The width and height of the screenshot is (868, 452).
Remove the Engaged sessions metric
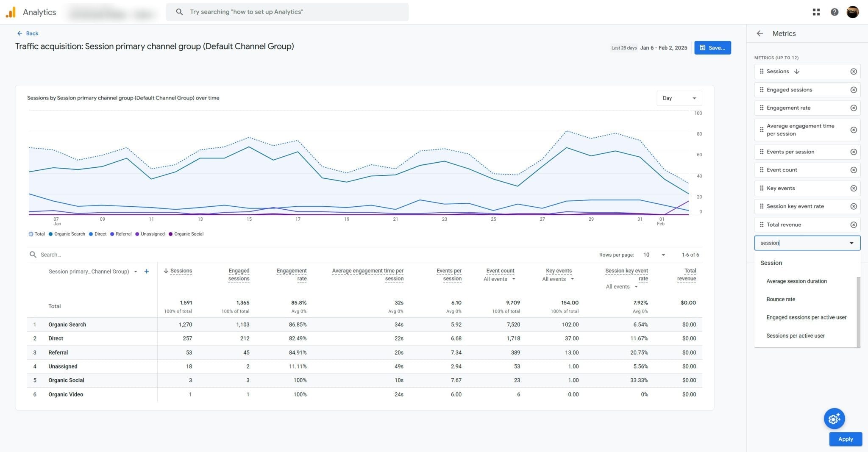point(854,89)
